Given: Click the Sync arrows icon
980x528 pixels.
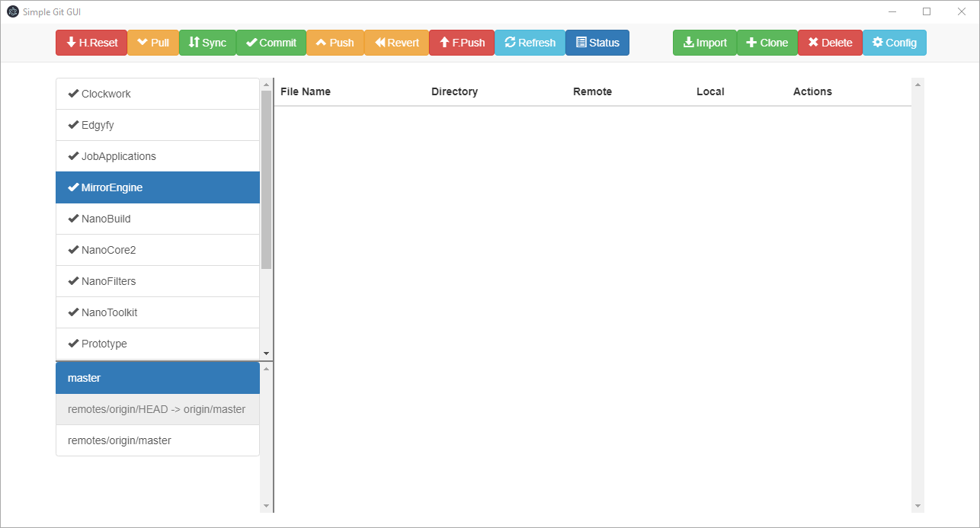Looking at the screenshot, I should [192, 43].
